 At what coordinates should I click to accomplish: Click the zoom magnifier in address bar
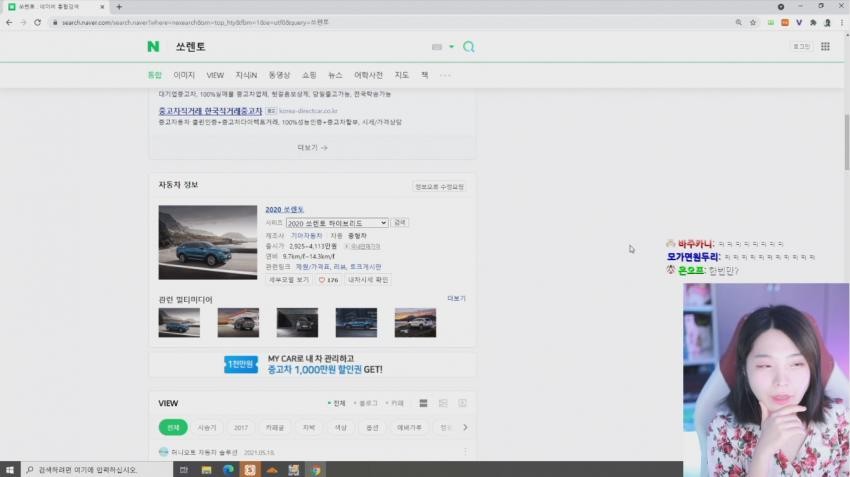pyautogui.click(x=738, y=22)
